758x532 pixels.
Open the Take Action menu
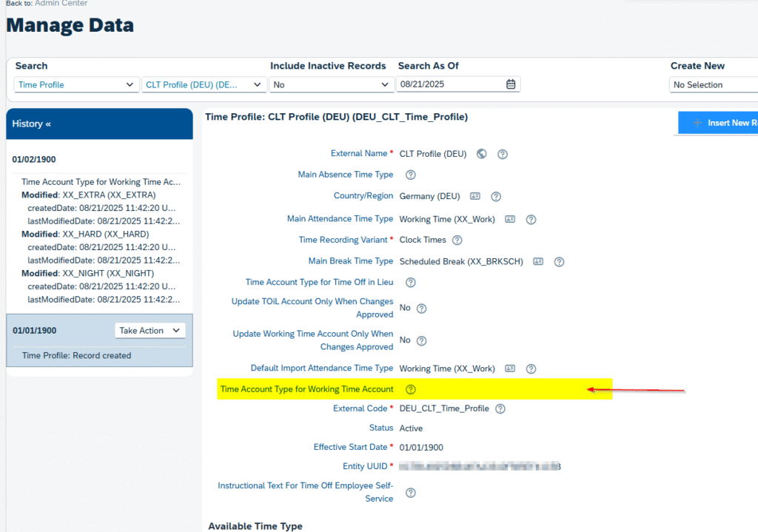150,331
